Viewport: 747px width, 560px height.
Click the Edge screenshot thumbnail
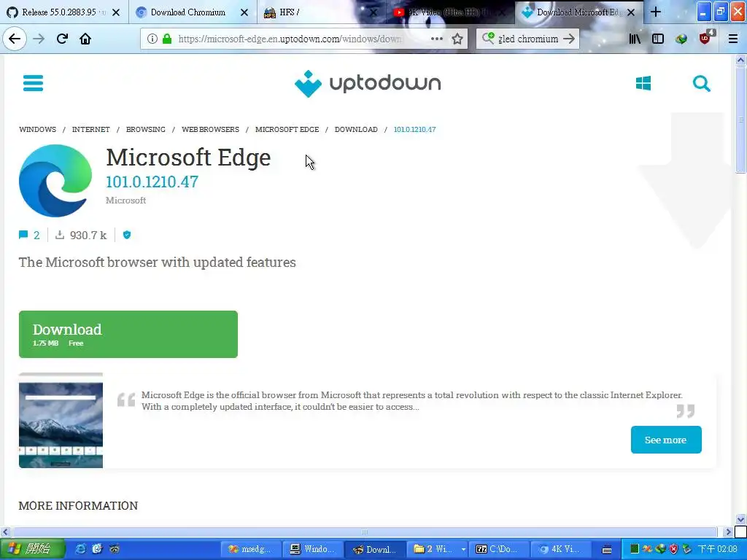[61, 421]
